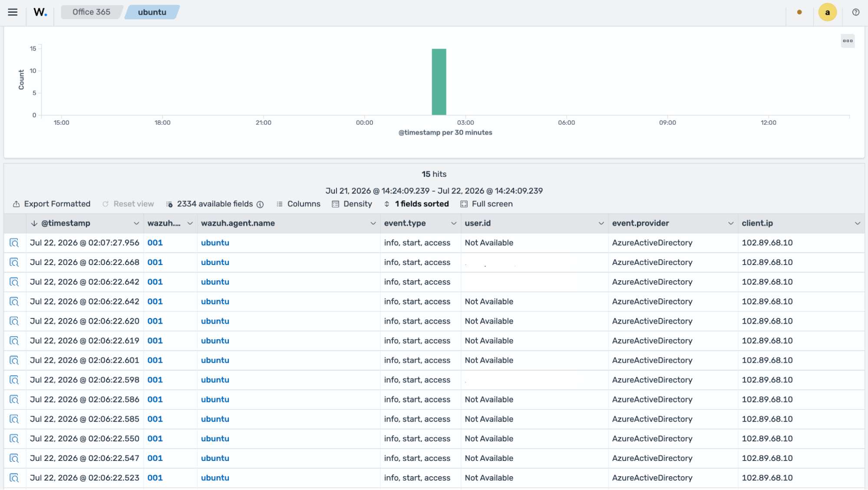Select the ubuntu breadcrumb tab
This screenshot has width=868, height=490.
pyautogui.click(x=152, y=12)
